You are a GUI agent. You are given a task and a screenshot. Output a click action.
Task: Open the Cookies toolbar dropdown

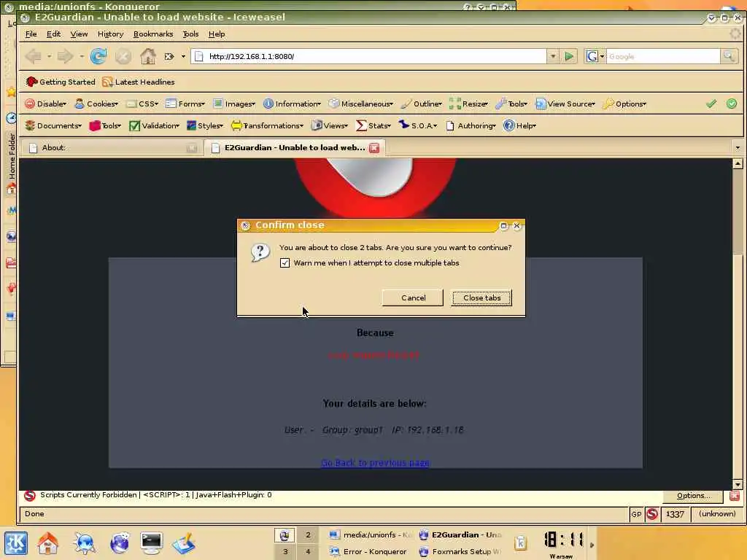(x=96, y=104)
